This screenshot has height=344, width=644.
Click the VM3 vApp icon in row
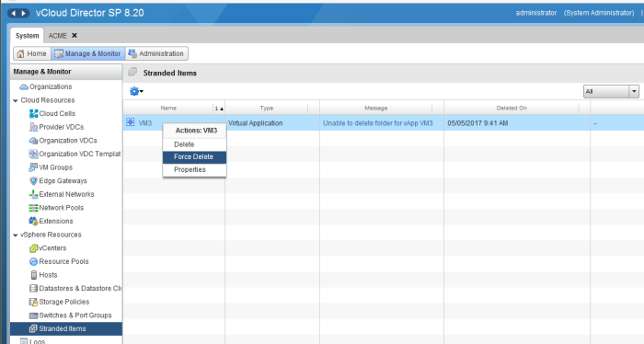point(131,122)
